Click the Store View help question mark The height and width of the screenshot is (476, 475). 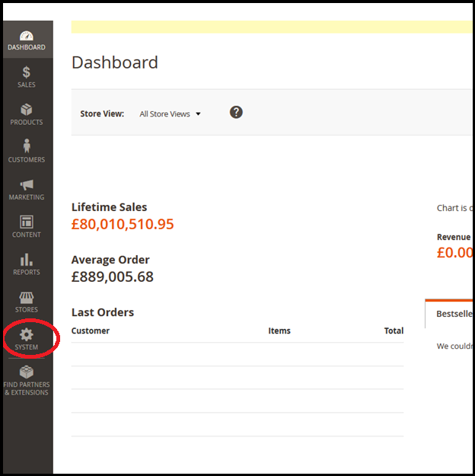tap(236, 113)
